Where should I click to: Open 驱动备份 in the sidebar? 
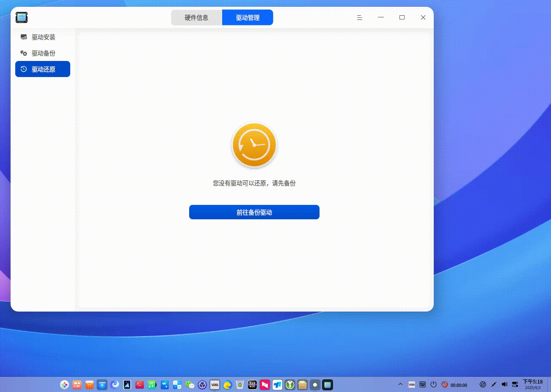(x=43, y=53)
